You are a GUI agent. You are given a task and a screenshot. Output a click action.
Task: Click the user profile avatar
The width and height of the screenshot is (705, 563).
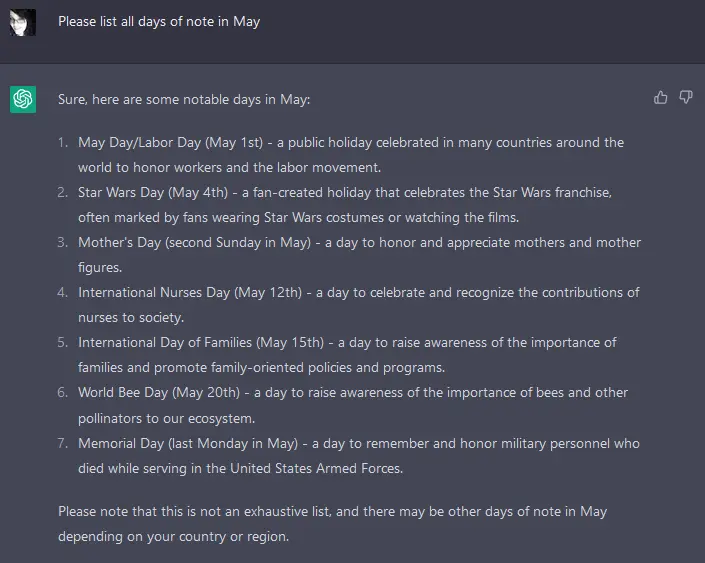coord(23,22)
